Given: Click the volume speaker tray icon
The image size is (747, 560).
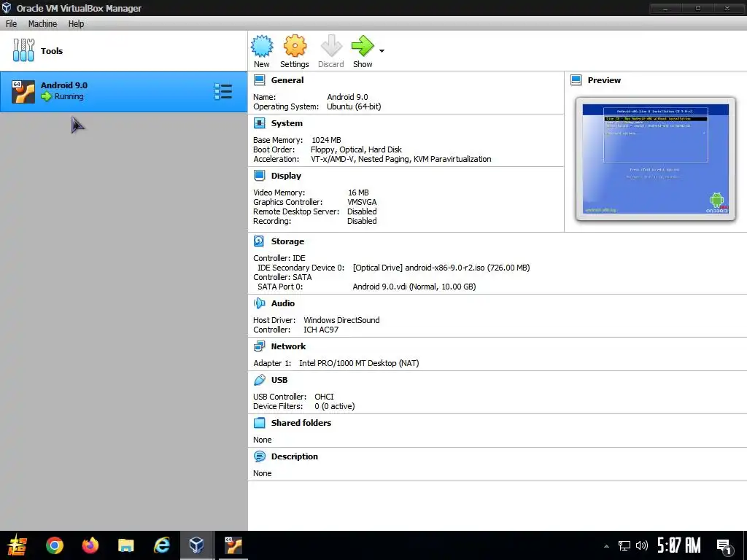Looking at the screenshot, I should [642, 545].
